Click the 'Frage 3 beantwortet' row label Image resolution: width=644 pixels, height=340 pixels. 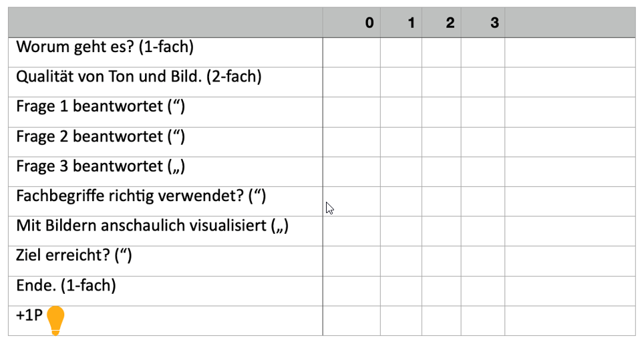pos(100,166)
